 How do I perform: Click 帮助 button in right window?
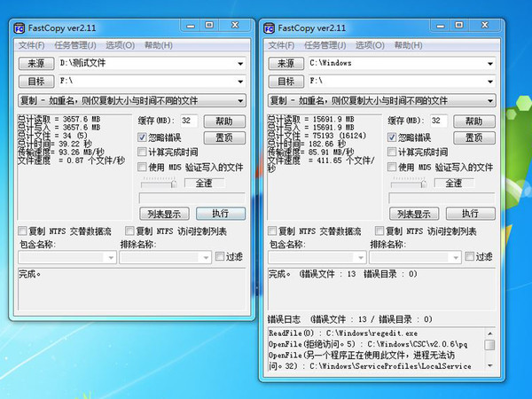coord(474,121)
